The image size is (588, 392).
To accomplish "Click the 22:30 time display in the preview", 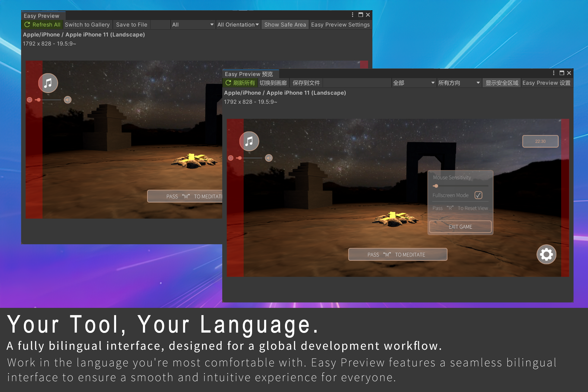I will (540, 141).
